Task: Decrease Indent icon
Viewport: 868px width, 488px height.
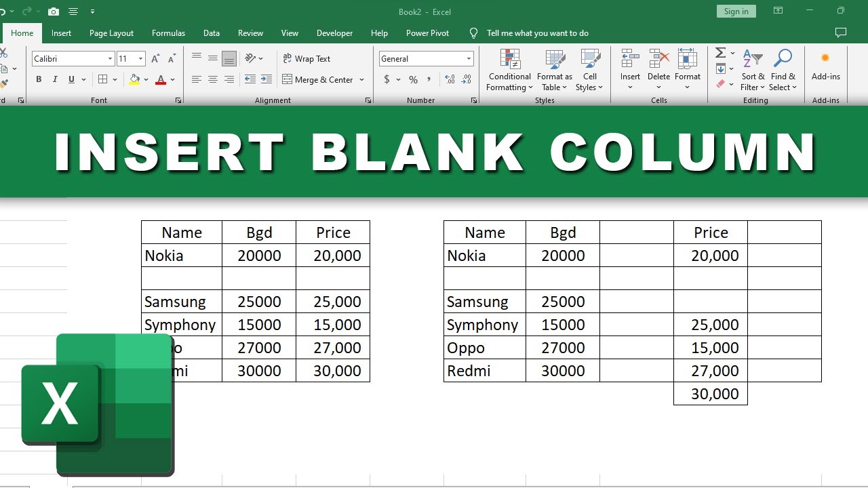Action: [x=250, y=79]
